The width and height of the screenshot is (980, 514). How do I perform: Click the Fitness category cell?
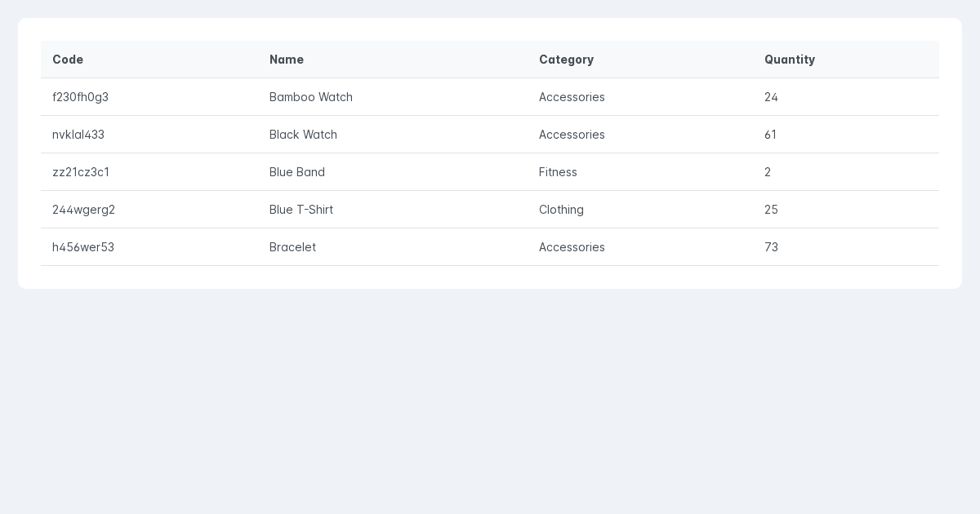(558, 172)
